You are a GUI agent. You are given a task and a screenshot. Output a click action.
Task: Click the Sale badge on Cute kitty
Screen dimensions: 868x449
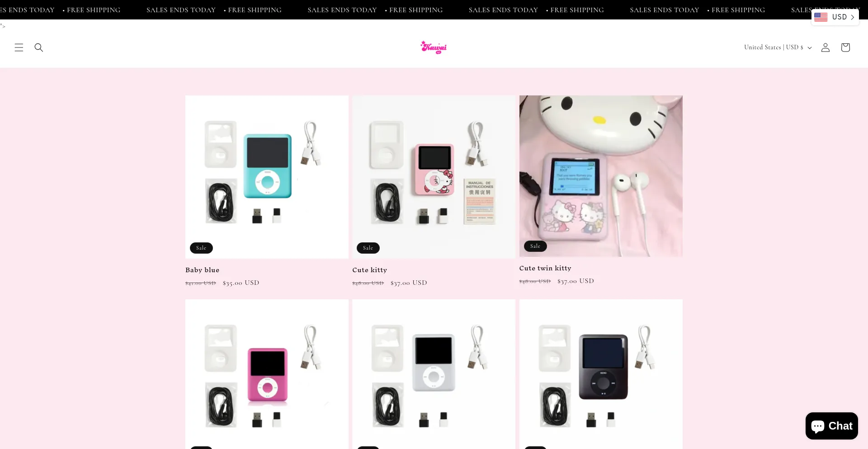(368, 248)
